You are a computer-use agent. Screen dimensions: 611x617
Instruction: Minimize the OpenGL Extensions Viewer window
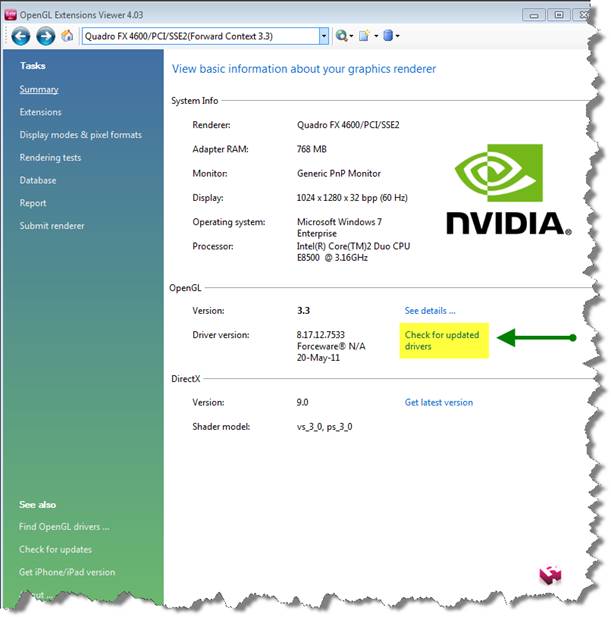coord(533,15)
